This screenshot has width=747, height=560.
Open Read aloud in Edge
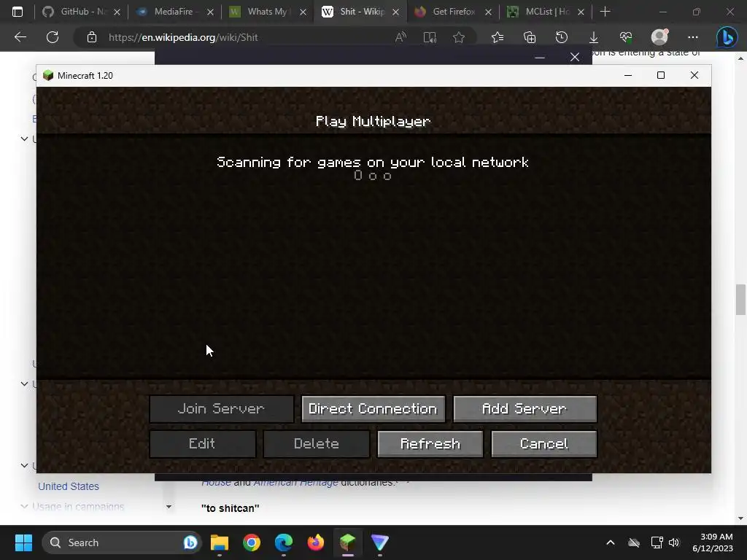pos(400,37)
